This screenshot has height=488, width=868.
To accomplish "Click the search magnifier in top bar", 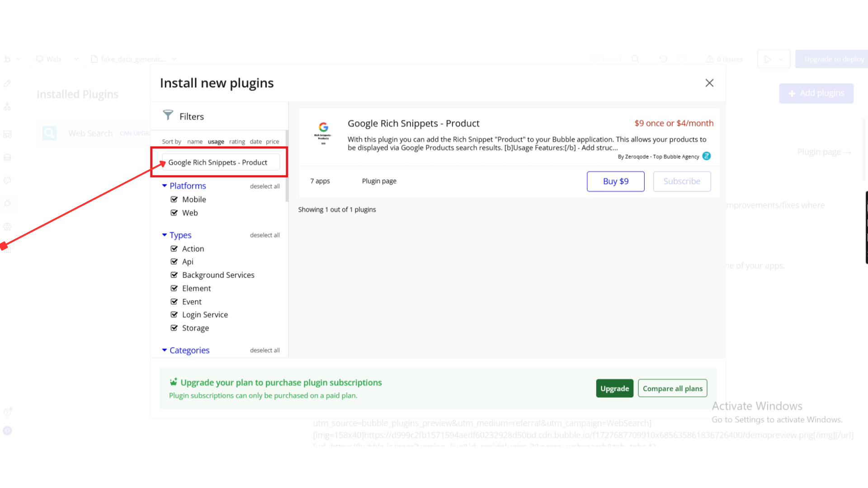I will pos(635,59).
